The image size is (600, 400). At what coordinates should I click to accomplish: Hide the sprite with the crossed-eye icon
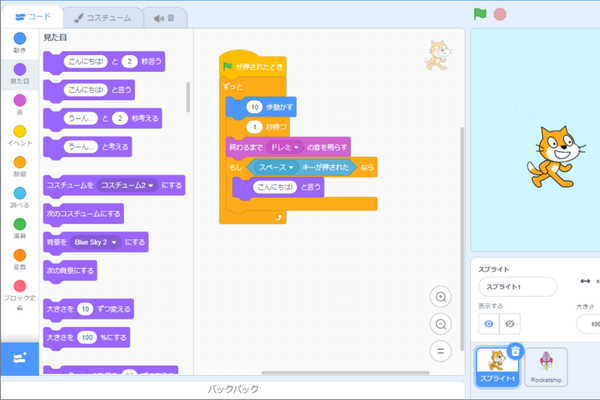510,324
